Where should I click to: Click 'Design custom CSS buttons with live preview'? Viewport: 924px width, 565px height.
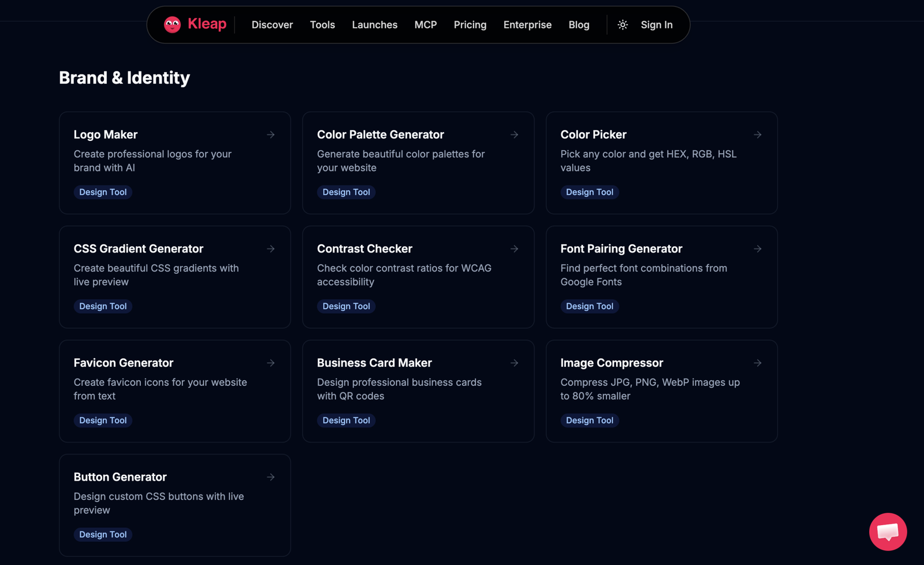tap(159, 504)
